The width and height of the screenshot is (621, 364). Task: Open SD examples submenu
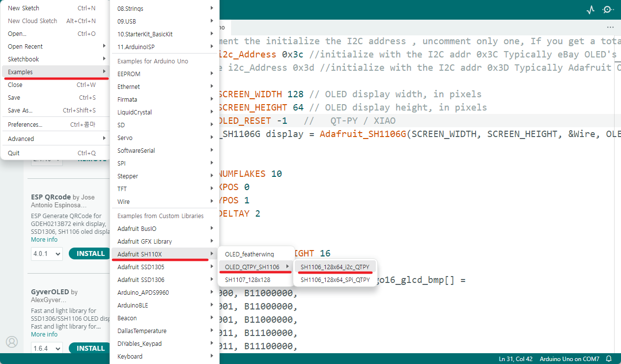[165, 125]
